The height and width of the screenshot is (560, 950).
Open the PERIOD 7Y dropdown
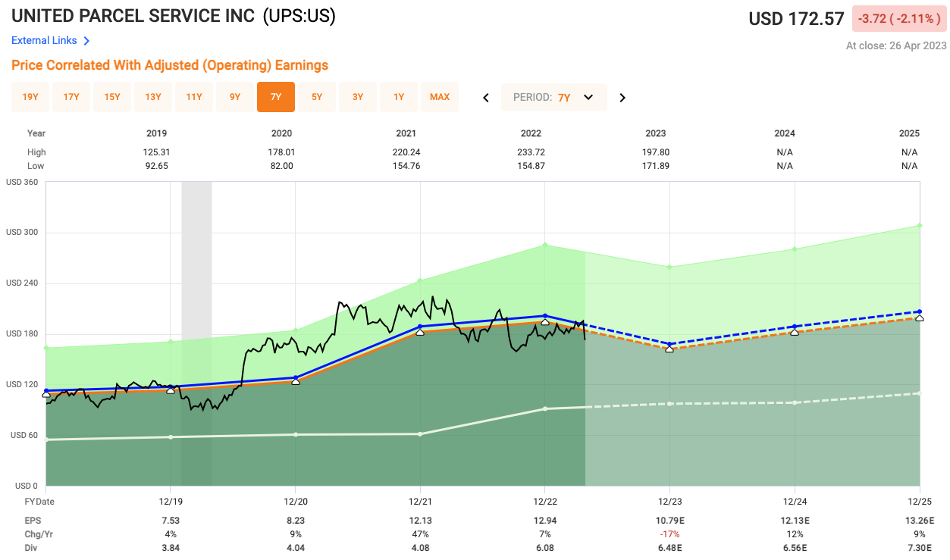point(553,97)
